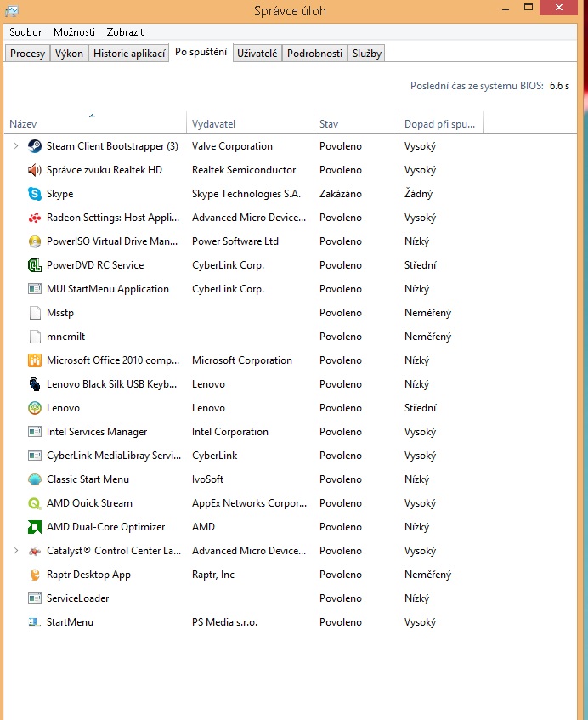Click the Microsoft Office 2010 icon

click(35, 360)
